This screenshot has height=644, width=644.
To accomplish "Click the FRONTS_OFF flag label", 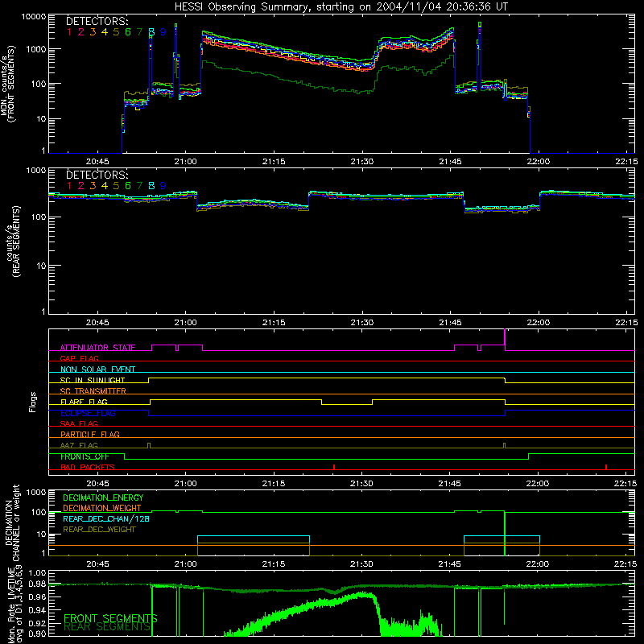I will click(x=85, y=456).
